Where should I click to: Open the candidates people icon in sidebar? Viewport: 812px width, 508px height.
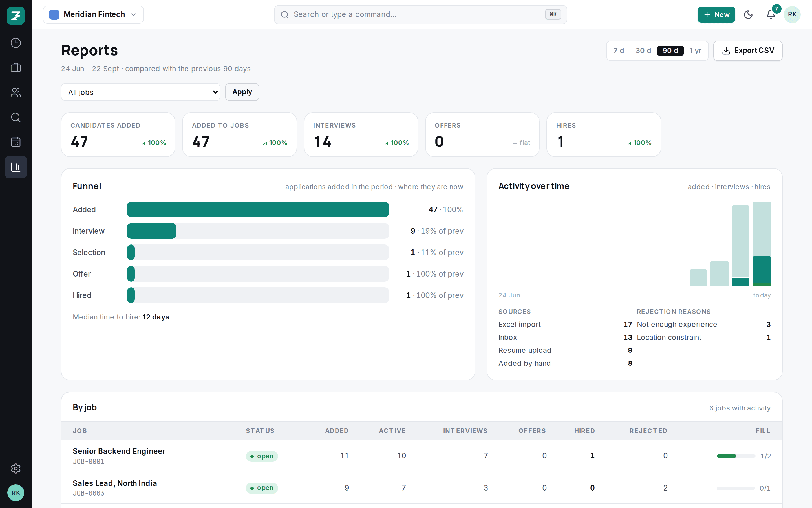[x=16, y=92]
